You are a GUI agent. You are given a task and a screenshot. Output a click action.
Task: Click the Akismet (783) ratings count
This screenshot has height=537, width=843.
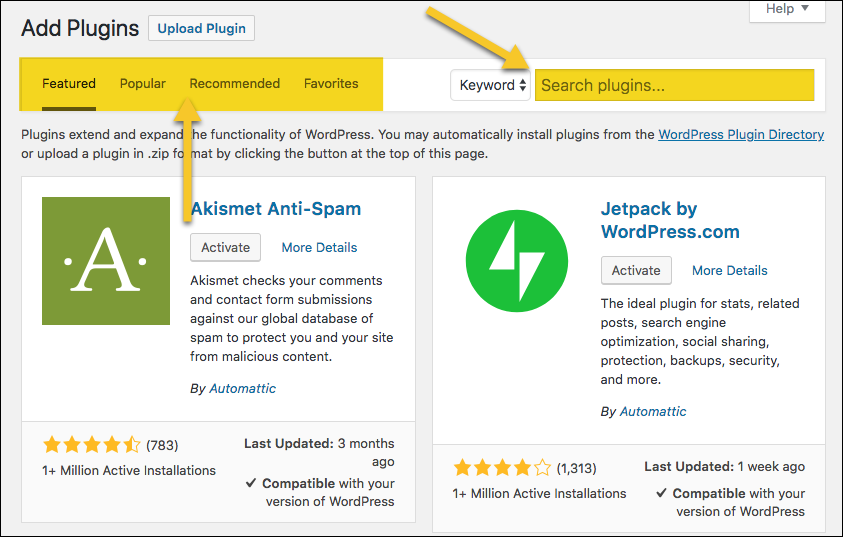162,446
